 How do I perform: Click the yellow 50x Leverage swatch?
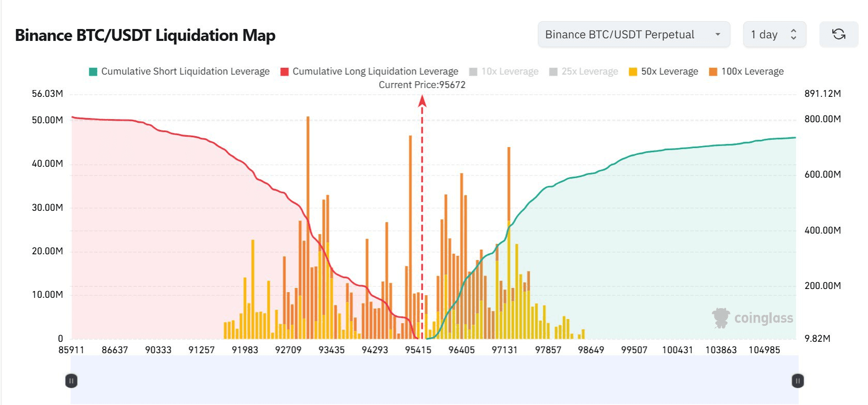point(633,72)
